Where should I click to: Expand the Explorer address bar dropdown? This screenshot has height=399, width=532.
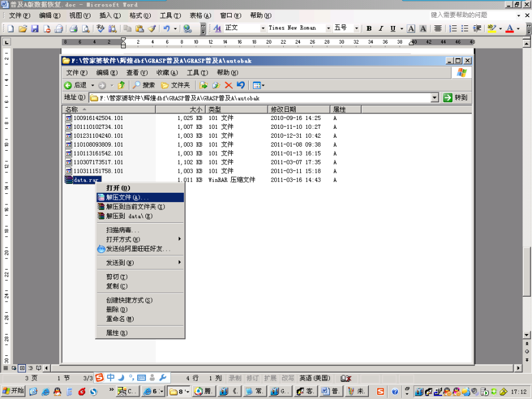[x=434, y=98]
